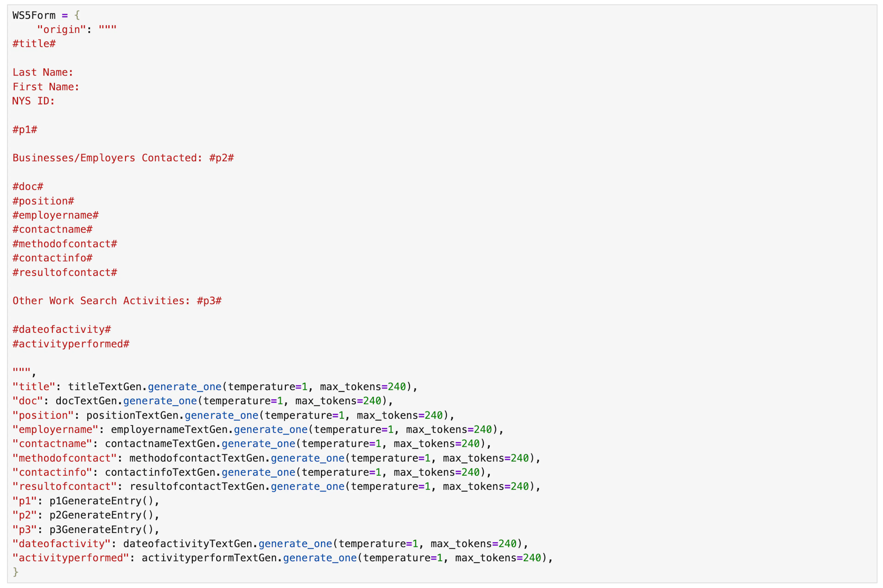
Task: Click Other Work Search Activities line
Action: (117, 301)
